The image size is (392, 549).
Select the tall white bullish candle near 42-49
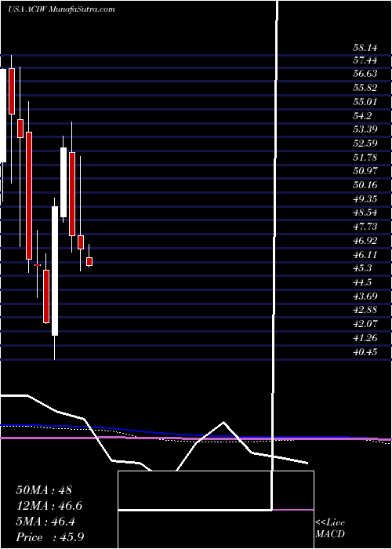[x=55, y=271]
